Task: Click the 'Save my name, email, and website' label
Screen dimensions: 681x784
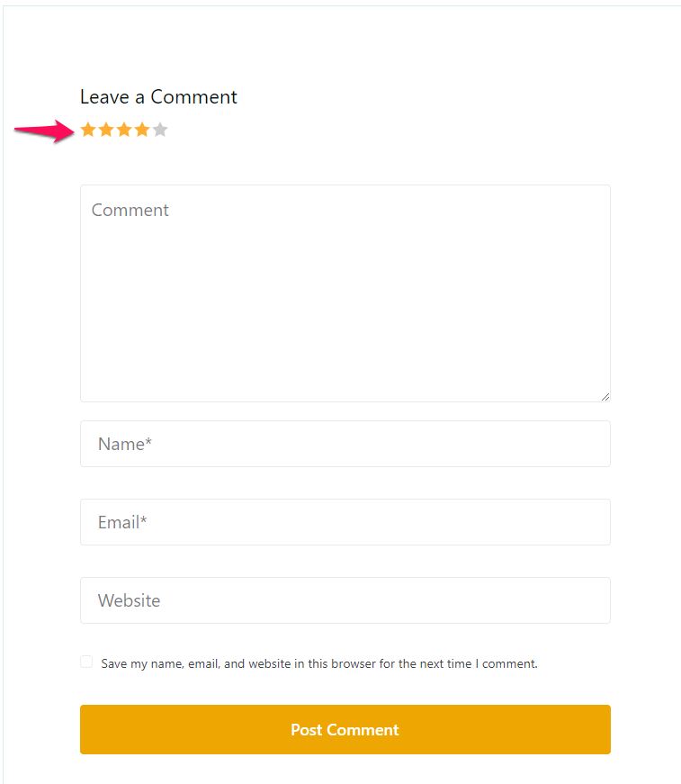Action: (x=319, y=664)
